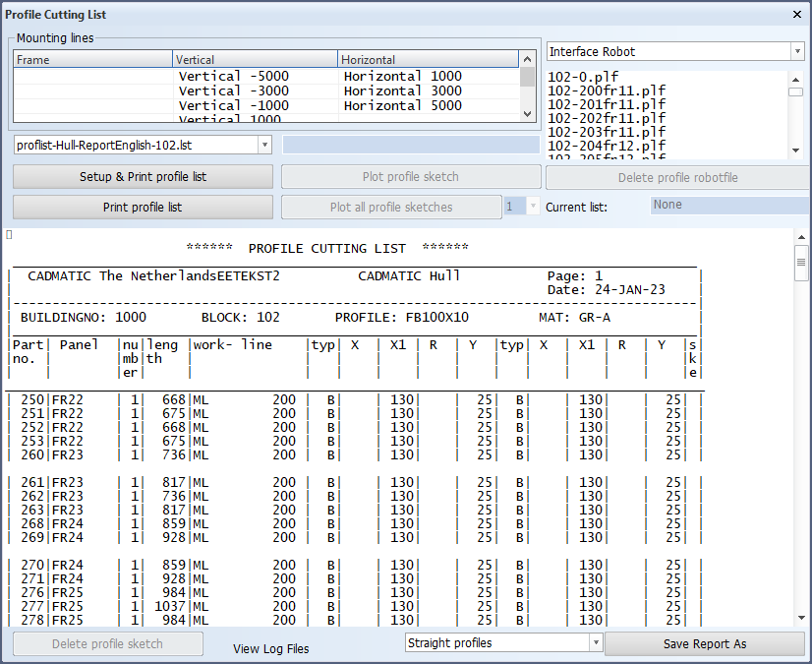Close the Profile Cutting List window
This screenshot has width=812, height=664.
[796, 15]
